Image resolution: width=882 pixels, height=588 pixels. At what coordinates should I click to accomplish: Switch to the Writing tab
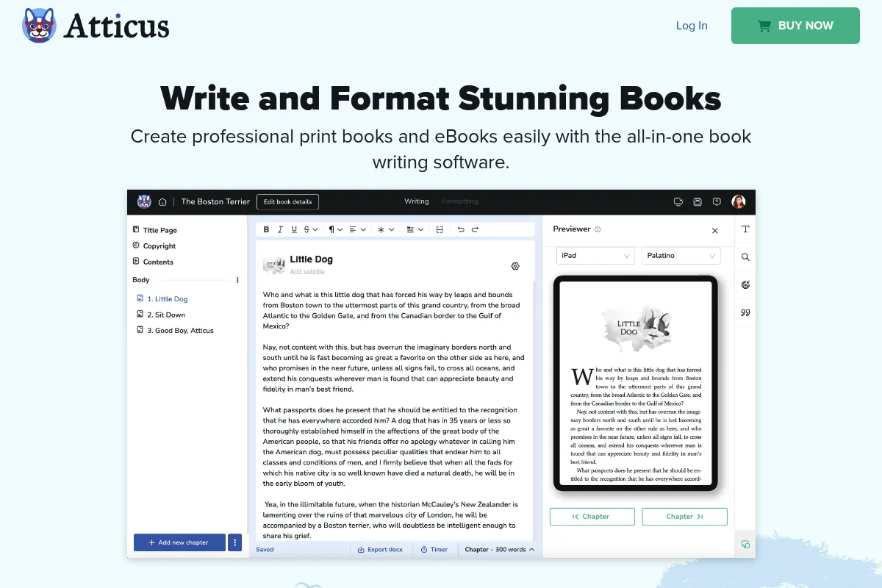417,201
